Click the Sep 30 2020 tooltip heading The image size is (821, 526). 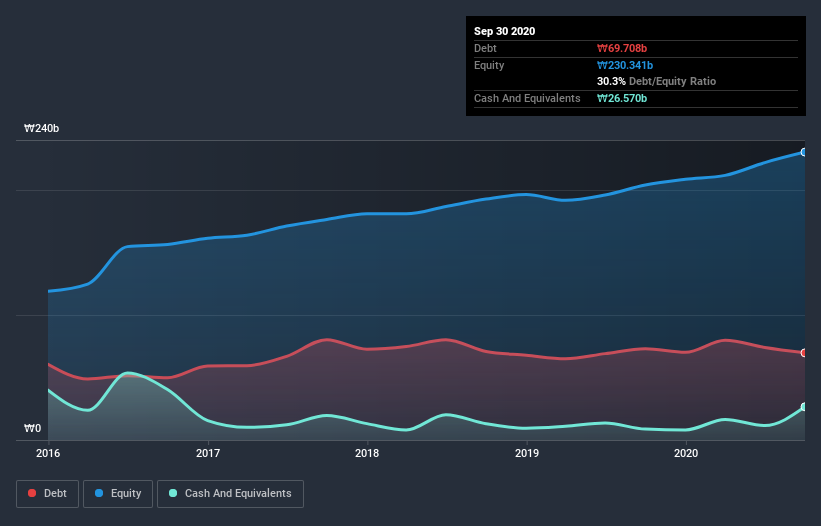pyautogui.click(x=504, y=31)
